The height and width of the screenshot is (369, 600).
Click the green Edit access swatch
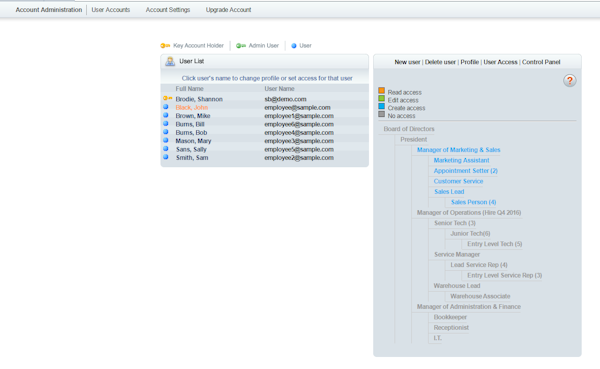coord(382,98)
